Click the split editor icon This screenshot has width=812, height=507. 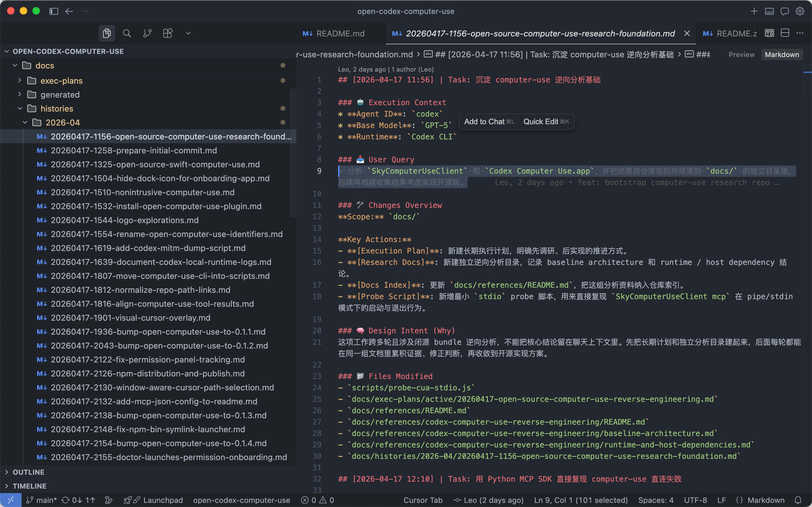785,33
